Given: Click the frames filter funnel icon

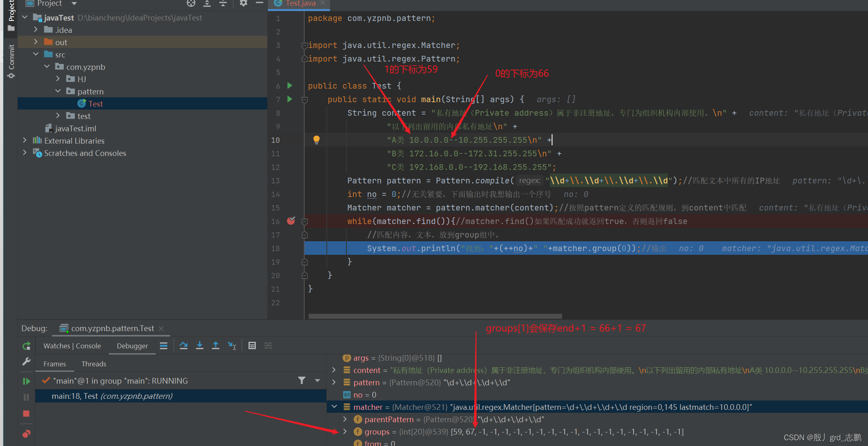Looking at the screenshot, I should point(302,381).
